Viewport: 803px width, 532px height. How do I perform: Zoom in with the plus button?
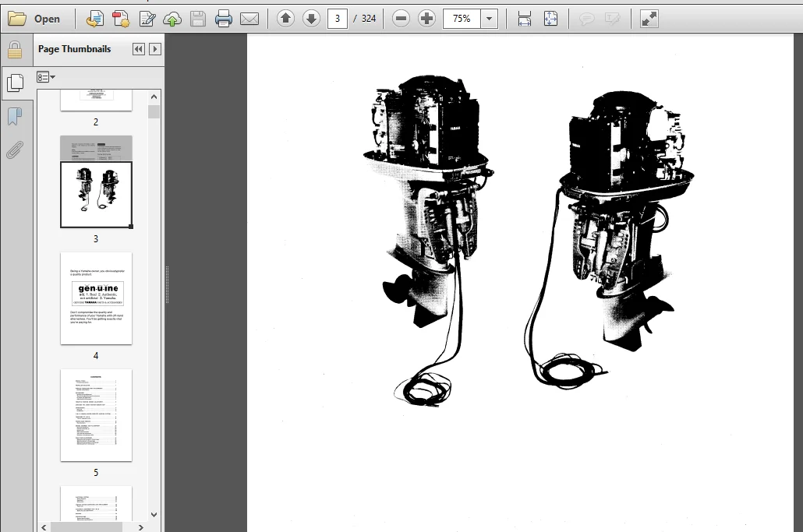pyautogui.click(x=426, y=19)
